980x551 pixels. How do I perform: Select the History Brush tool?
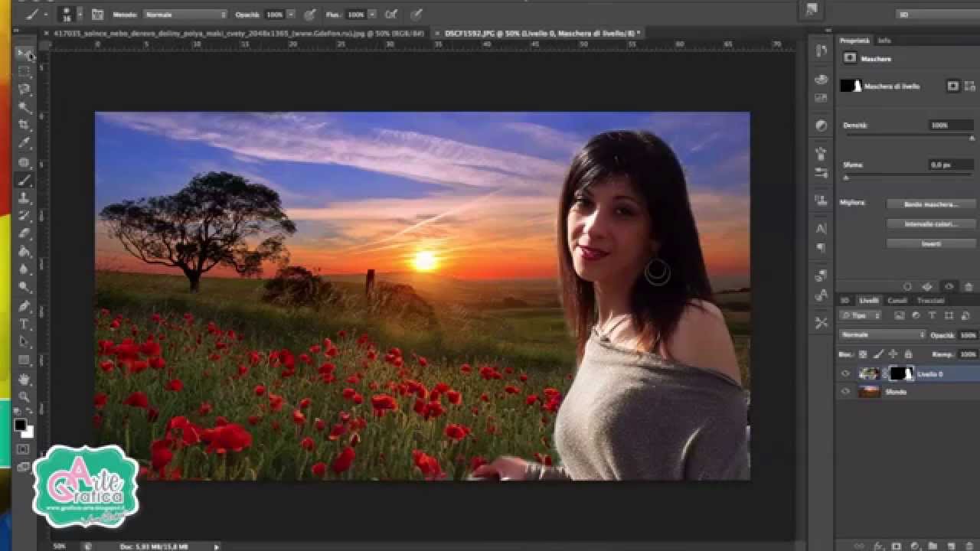tap(24, 216)
